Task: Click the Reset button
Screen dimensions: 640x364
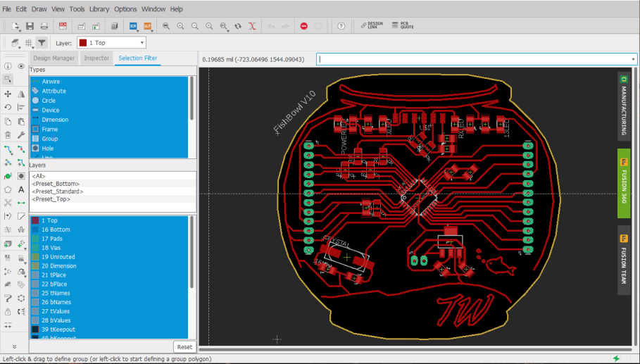Action: click(x=184, y=347)
